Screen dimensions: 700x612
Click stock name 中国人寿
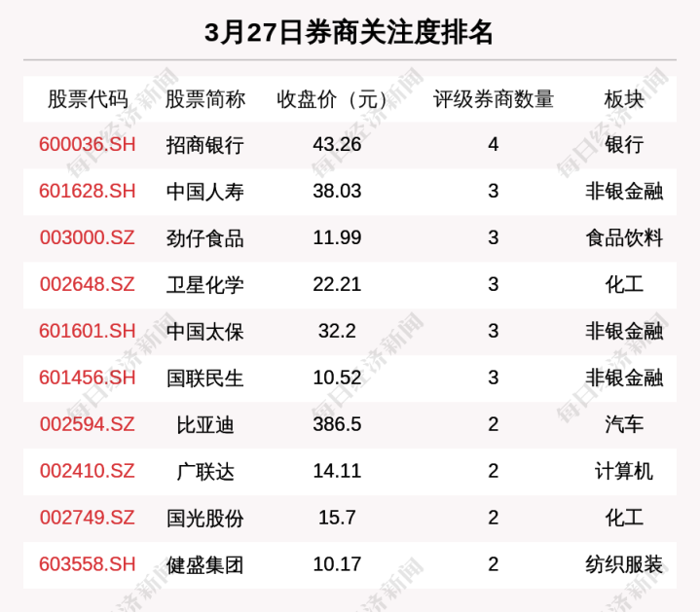[204, 192]
